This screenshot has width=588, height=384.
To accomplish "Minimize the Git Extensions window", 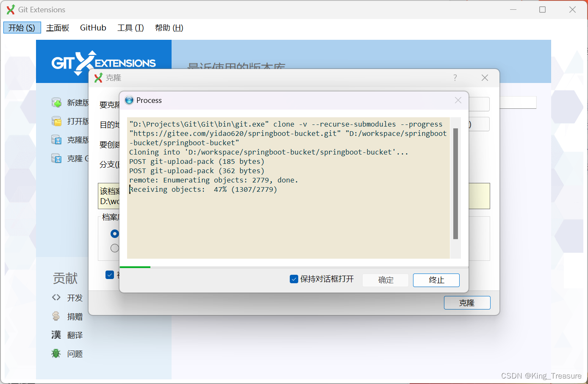I will [x=513, y=10].
